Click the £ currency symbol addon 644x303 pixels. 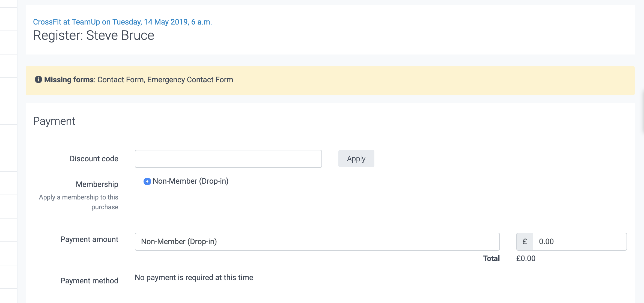click(x=524, y=242)
